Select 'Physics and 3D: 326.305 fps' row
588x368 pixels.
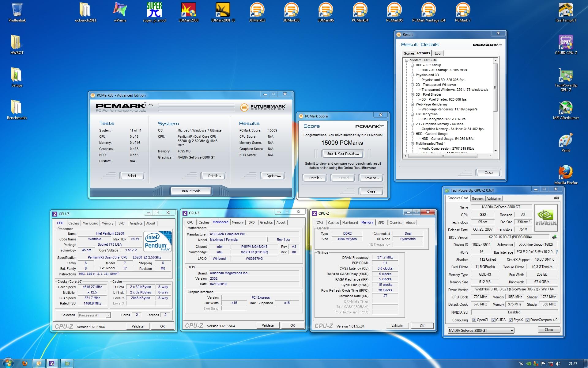(443, 80)
